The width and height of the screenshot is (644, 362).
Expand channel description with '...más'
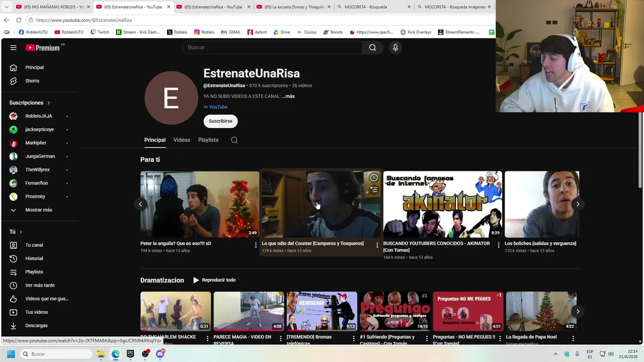click(x=288, y=96)
